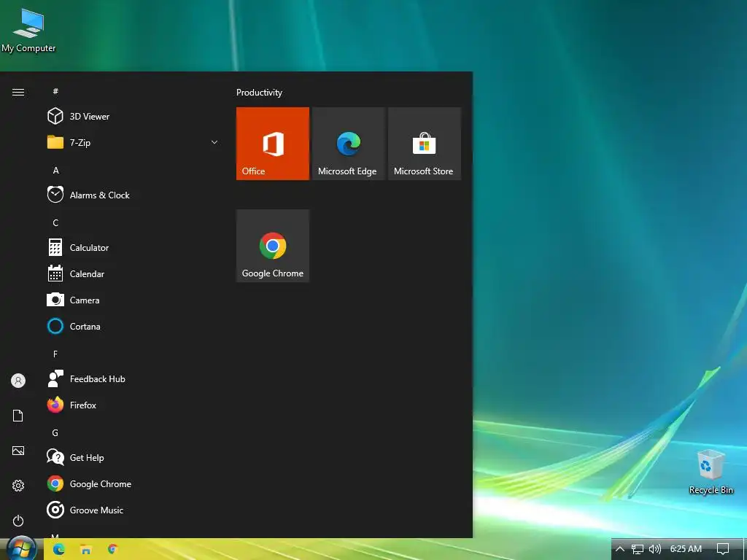Screen dimensions: 747x560
Task: Open the Get Help app
Action: pos(131,458)
